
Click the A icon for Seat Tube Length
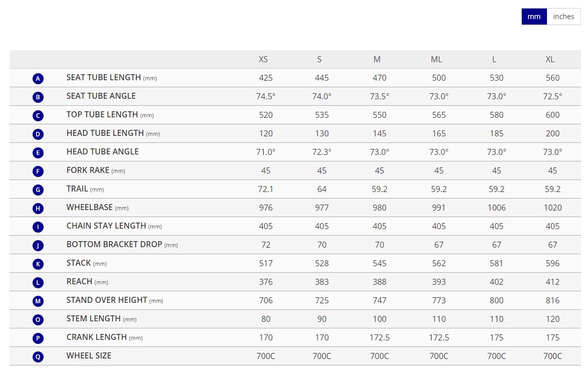point(38,79)
